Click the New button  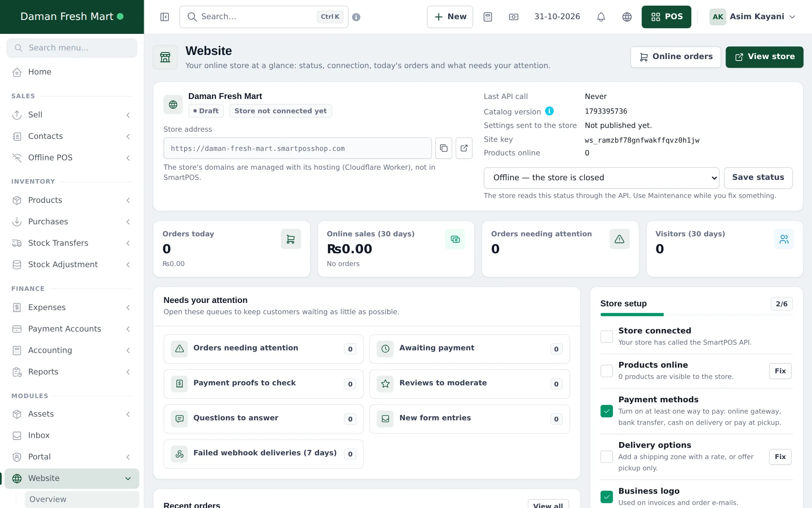(450, 17)
